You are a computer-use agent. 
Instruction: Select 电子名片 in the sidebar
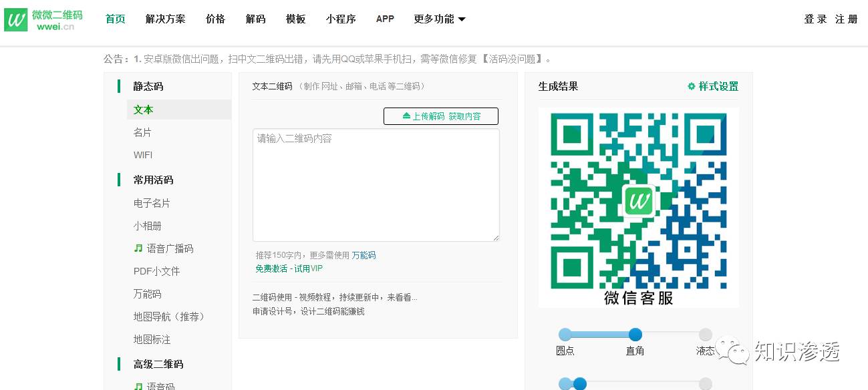coord(152,203)
